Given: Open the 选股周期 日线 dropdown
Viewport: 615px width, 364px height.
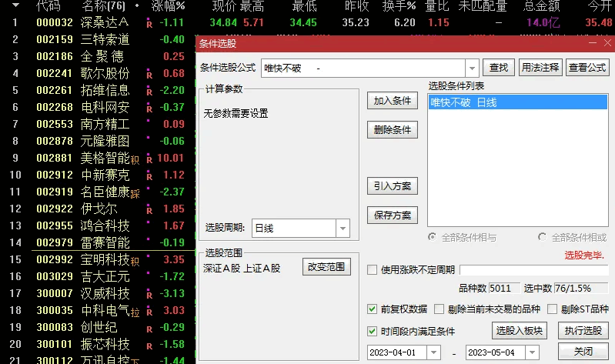Looking at the screenshot, I should tap(343, 228).
